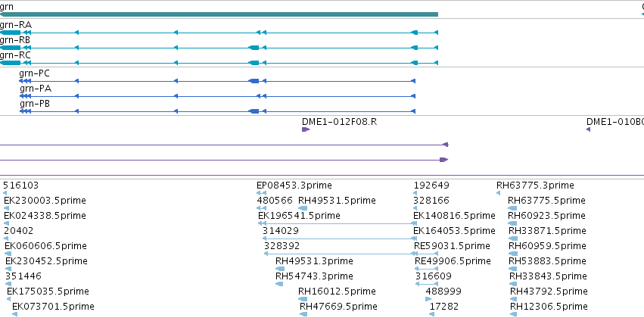644x318 pixels.
Task: Open the grn-PB protein feature label
Action: [x=35, y=104]
